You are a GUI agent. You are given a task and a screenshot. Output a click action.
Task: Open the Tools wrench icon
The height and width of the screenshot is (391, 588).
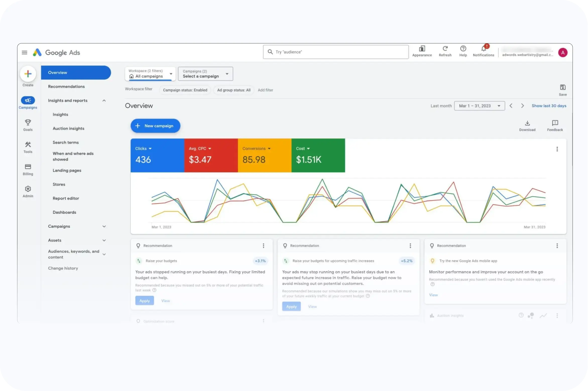tap(28, 145)
